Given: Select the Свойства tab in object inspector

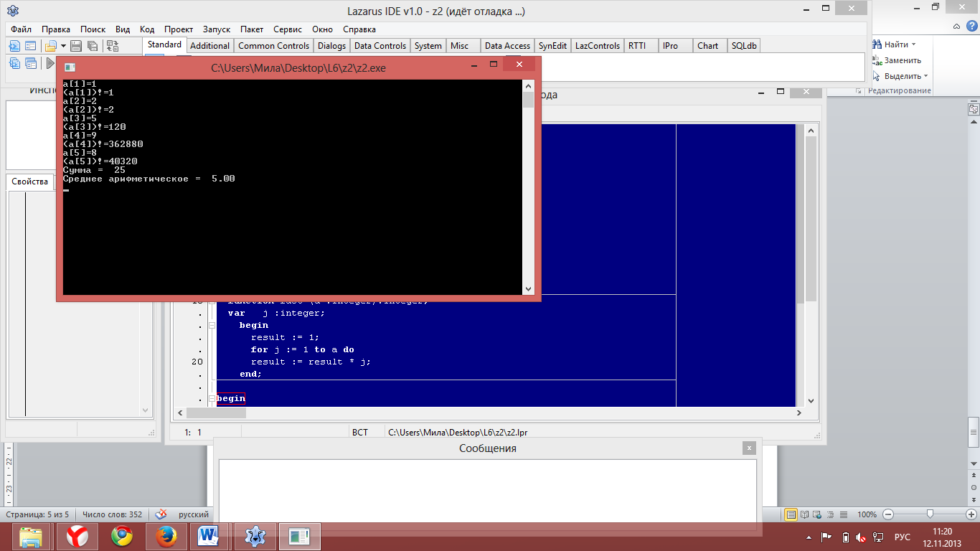Looking at the screenshot, I should coord(30,182).
